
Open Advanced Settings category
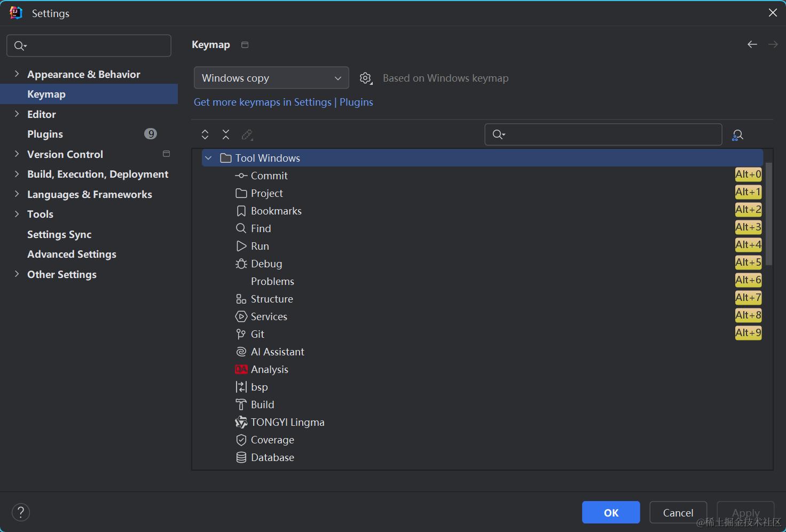coord(72,255)
